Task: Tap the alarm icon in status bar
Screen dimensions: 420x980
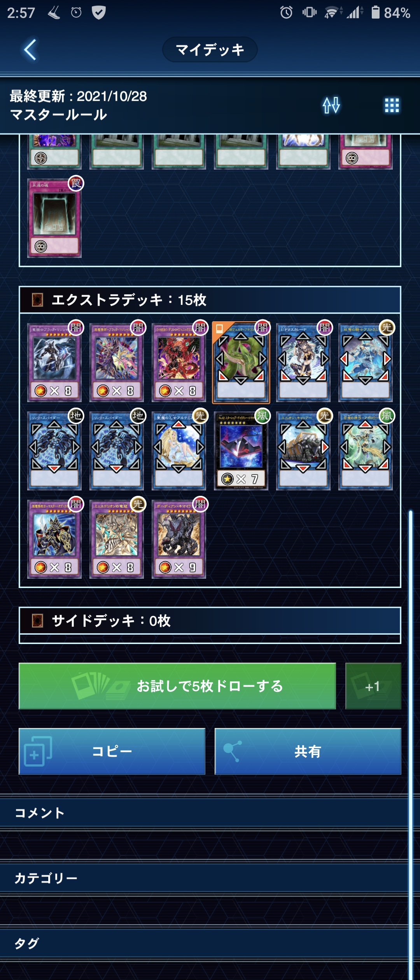Action: 287,12
